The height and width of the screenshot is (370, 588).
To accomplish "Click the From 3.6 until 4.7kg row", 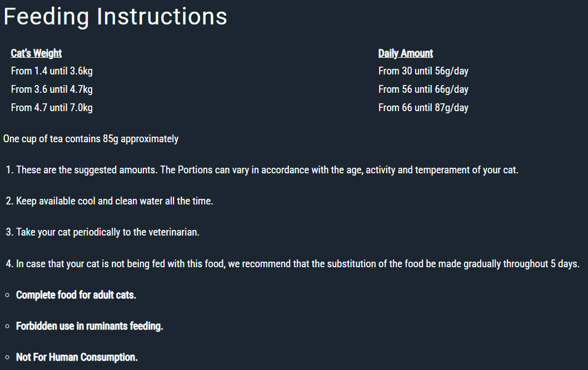I will (x=52, y=89).
